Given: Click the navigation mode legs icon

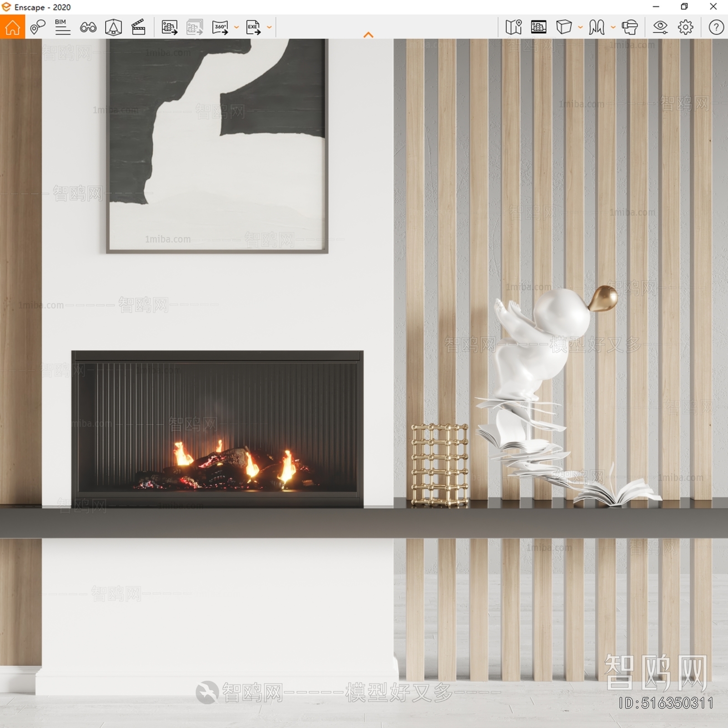Looking at the screenshot, I should pos(597,27).
